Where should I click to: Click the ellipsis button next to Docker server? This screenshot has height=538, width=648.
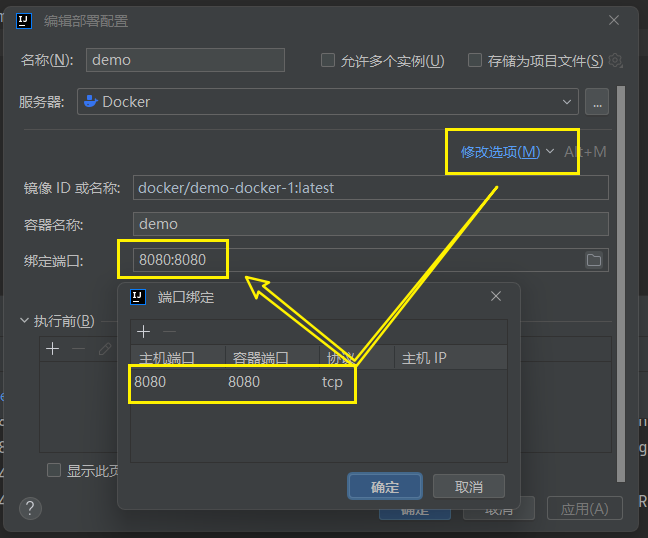[597, 102]
